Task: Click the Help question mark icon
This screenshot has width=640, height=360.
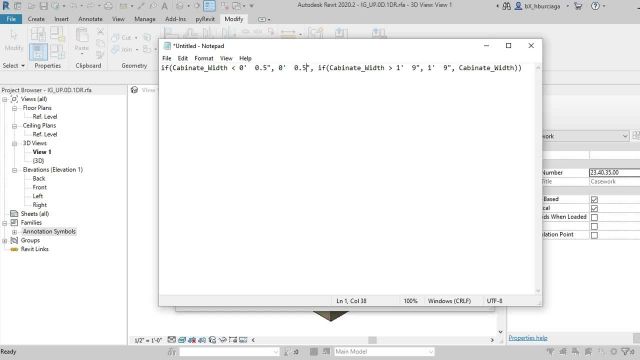Action: click(596, 6)
